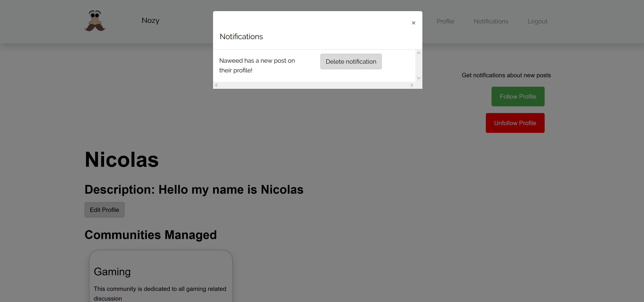Open the Notifications nav link
644x302 pixels.
[491, 21]
